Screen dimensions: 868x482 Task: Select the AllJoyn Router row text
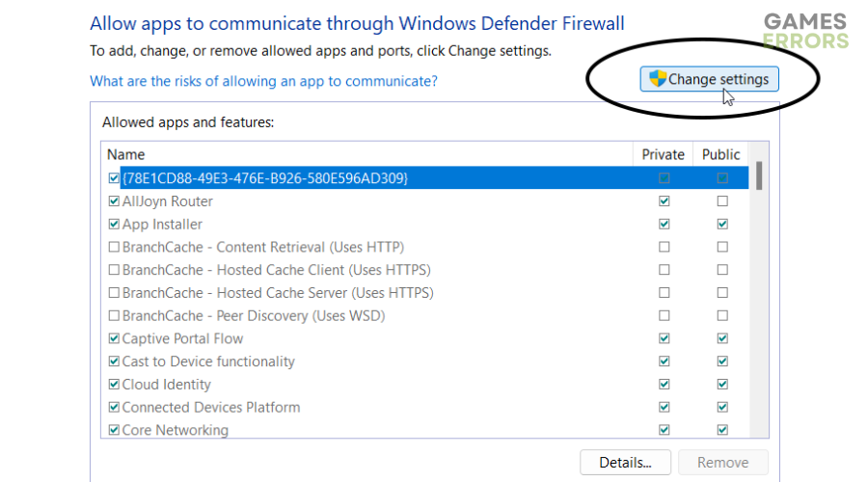[167, 201]
